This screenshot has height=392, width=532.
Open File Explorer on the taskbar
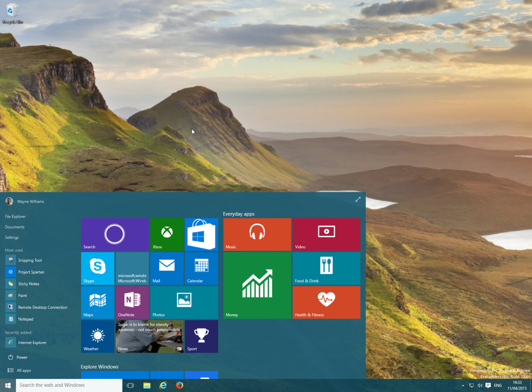(x=147, y=385)
